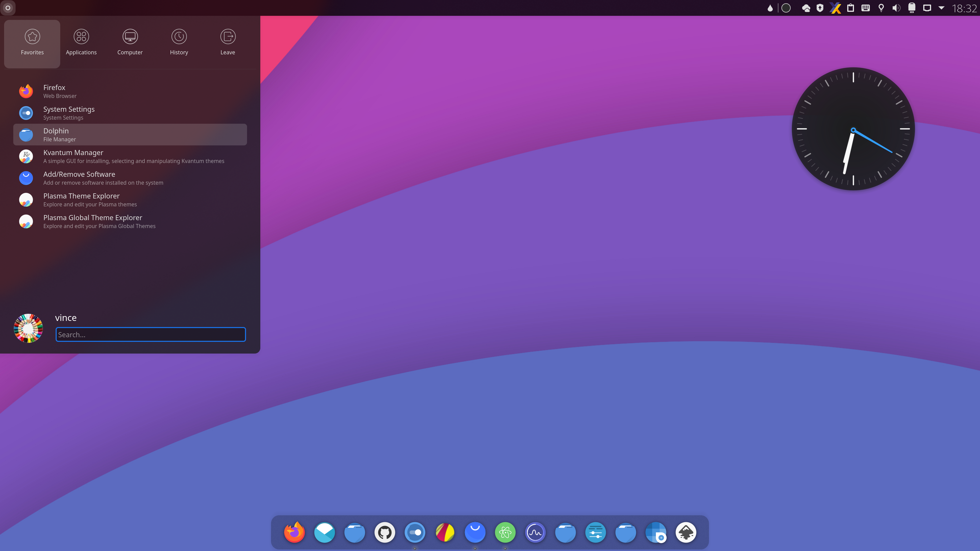This screenshot has height=551, width=980.
Task: Launch Firefox from the bottom dock
Action: tap(295, 532)
